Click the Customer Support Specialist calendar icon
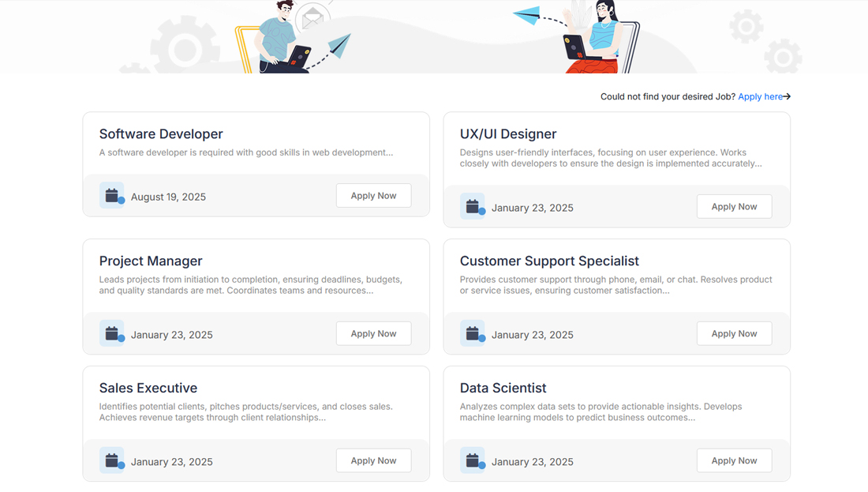 472,332
